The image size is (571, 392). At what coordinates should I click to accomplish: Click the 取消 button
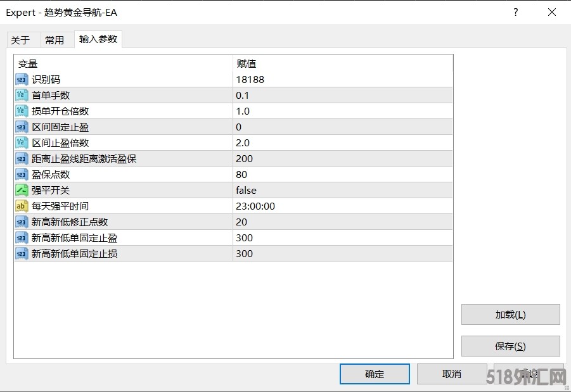tap(452, 374)
